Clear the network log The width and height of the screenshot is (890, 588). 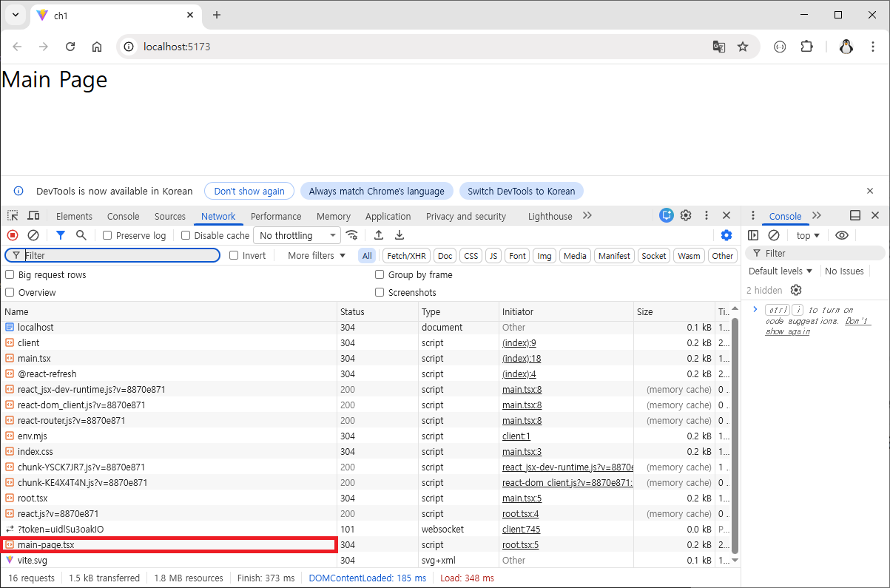(33, 235)
